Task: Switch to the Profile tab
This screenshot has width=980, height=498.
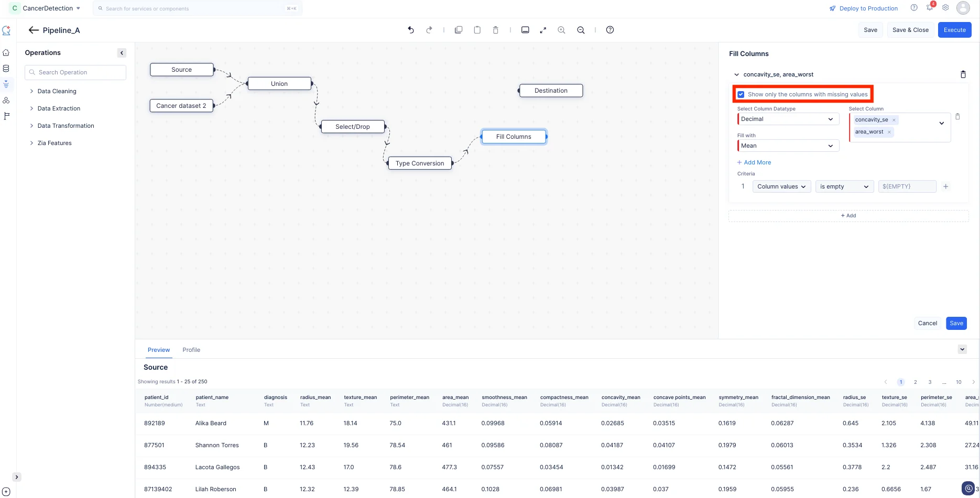Action: click(x=191, y=350)
